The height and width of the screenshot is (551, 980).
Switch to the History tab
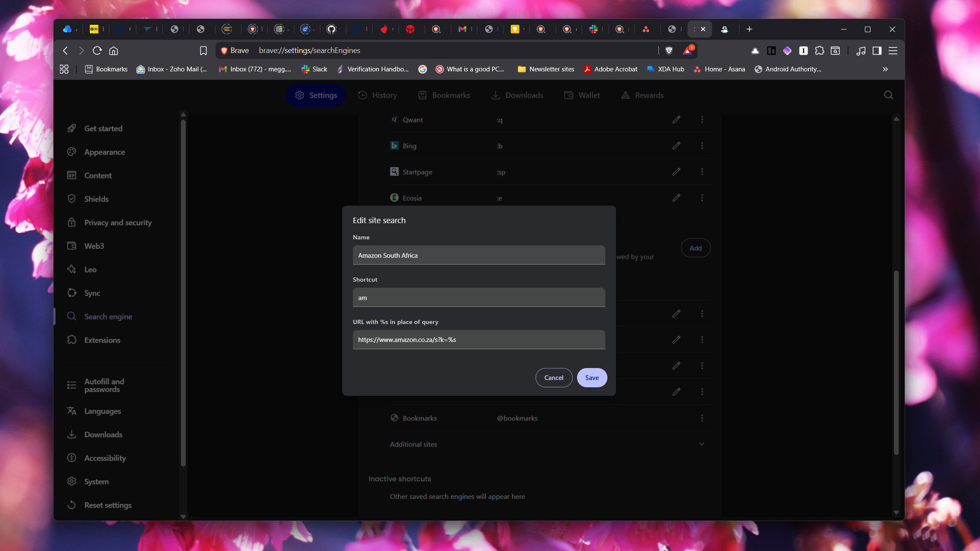377,95
